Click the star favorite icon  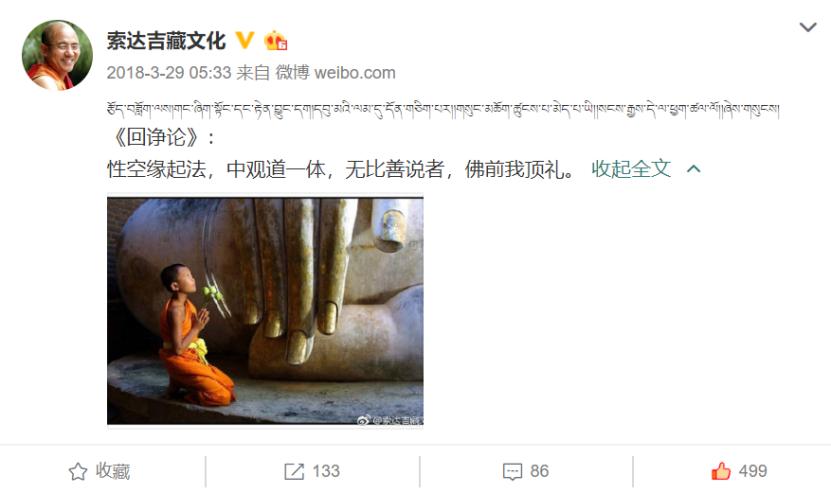pyautogui.click(x=78, y=471)
